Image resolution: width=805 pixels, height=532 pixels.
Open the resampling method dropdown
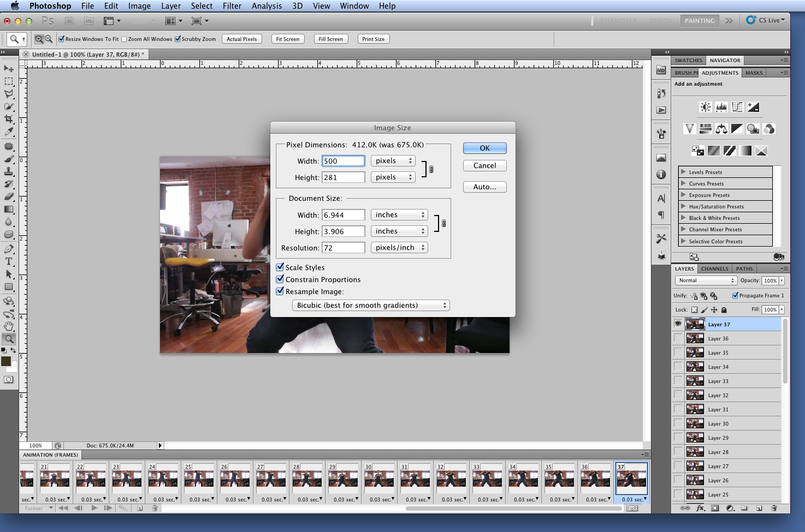pos(371,306)
